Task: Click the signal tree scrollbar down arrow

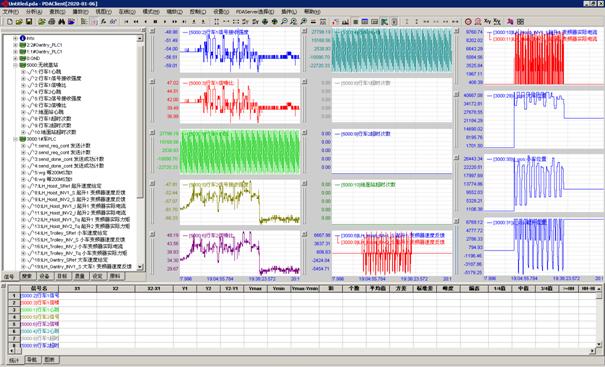Action: pos(140,267)
